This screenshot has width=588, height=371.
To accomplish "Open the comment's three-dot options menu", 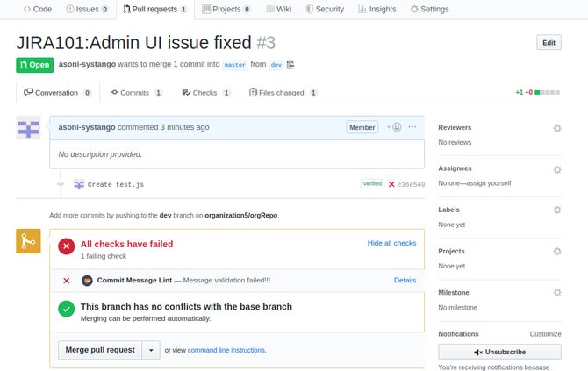I will [x=412, y=127].
